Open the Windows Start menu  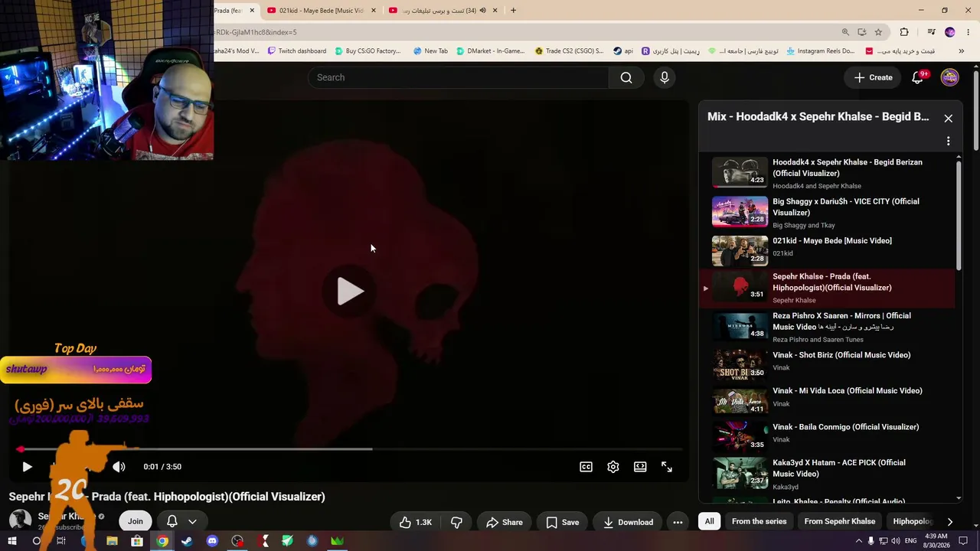(11, 541)
